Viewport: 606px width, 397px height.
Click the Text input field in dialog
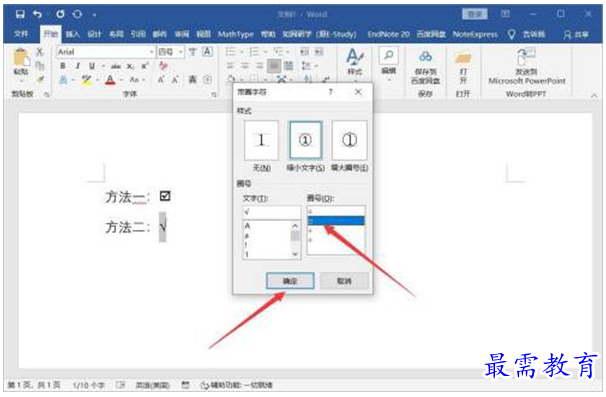272,212
